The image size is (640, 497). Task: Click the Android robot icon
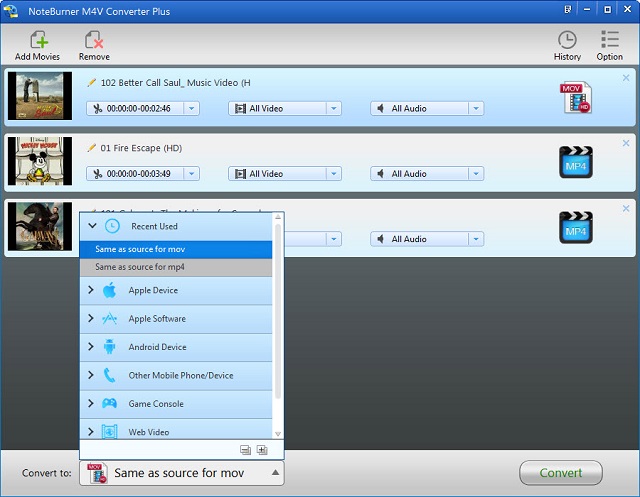[x=109, y=346]
